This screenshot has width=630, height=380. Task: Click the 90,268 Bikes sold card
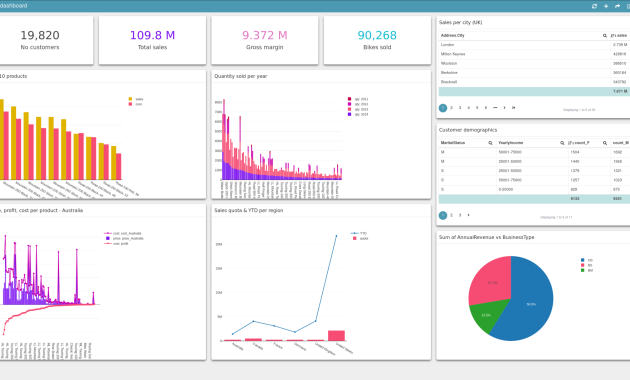tap(377, 40)
